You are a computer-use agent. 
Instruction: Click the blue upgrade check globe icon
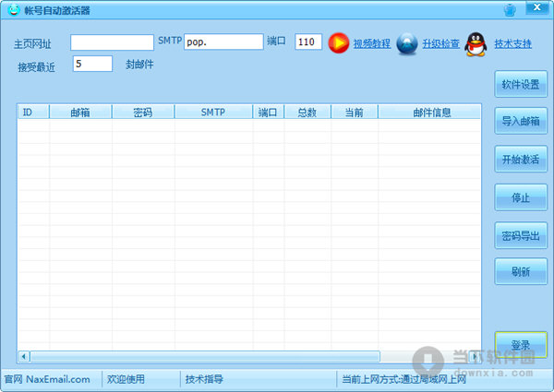[407, 43]
